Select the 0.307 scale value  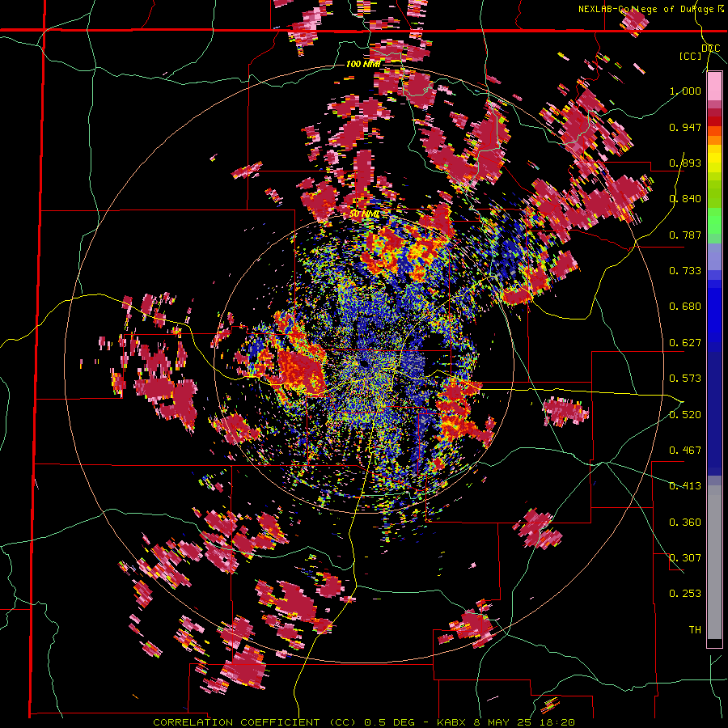(x=685, y=558)
